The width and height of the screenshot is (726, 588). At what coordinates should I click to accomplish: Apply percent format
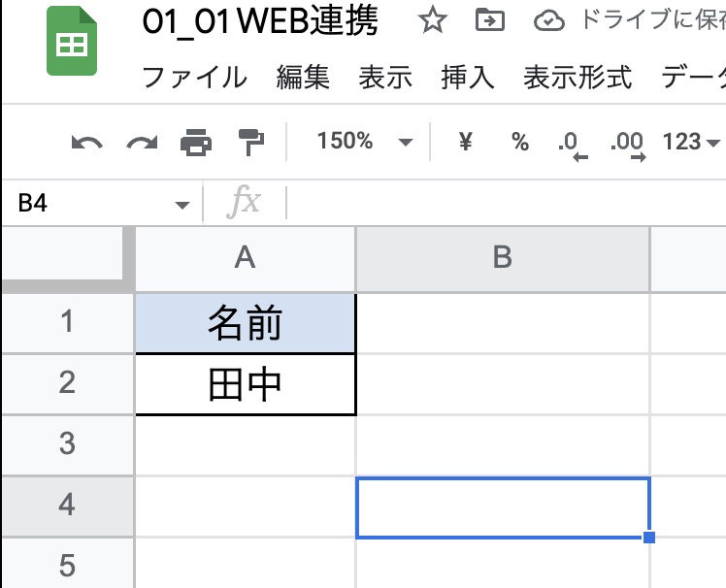click(x=521, y=143)
